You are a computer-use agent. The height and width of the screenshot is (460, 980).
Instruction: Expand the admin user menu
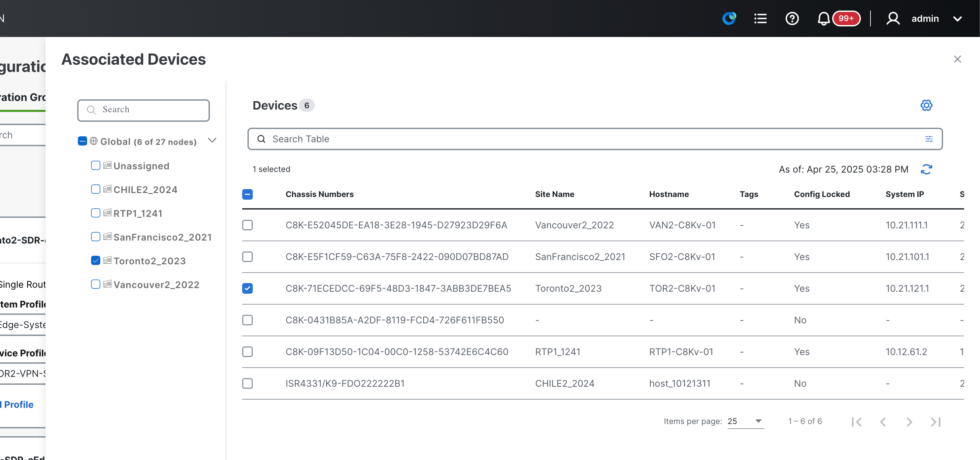point(958,18)
